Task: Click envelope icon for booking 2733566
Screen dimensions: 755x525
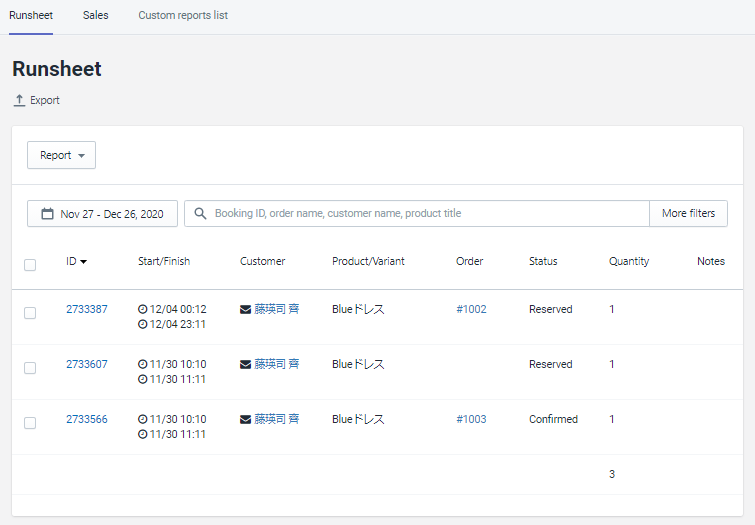Action: [246, 420]
